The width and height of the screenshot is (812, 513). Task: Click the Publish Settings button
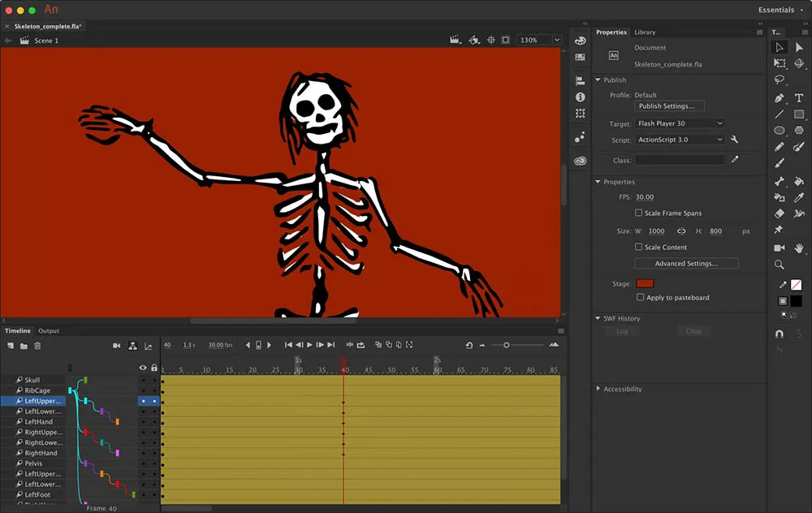click(668, 106)
